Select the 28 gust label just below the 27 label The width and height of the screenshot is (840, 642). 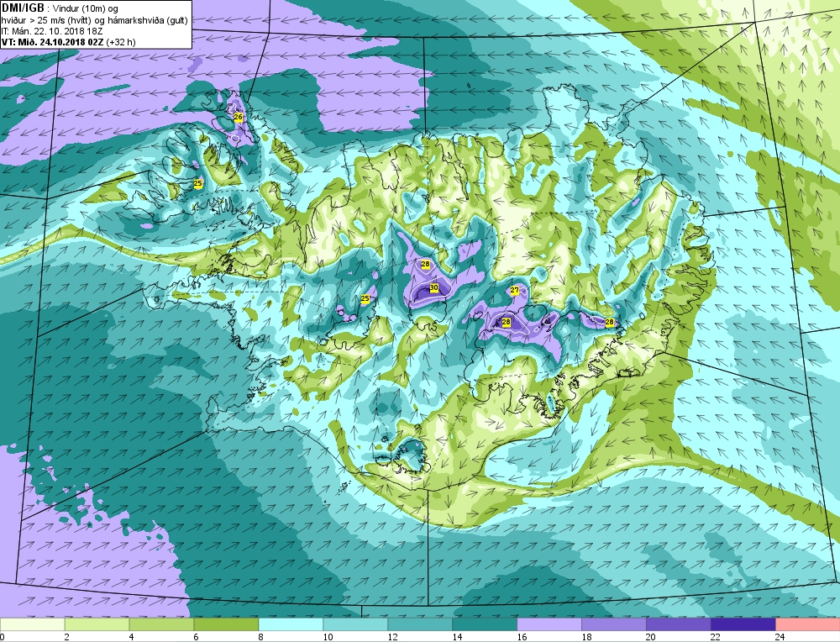click(507, 322)
